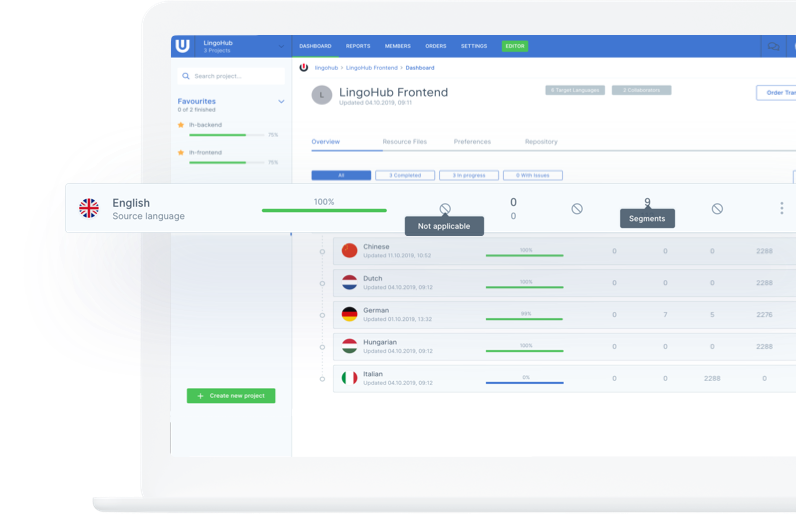Click the English UK flag icon
The image size is (796, 514).
pos(89,208)
